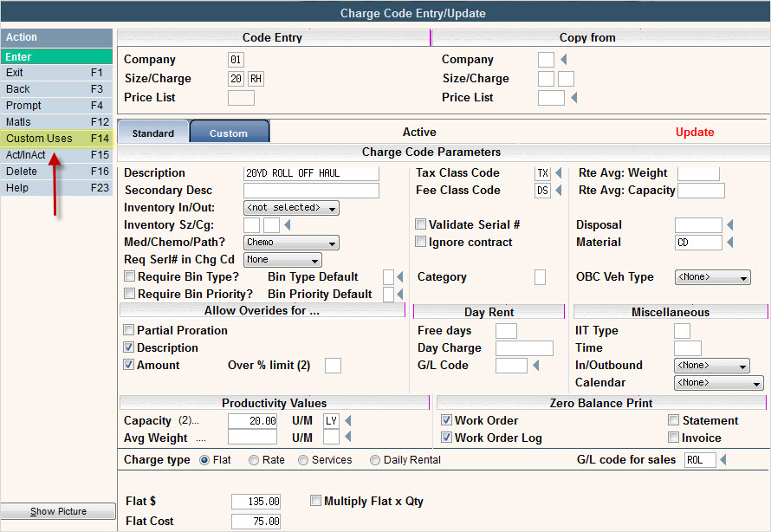
Task: Click the Show Picture button
Action: pos(58,511)
